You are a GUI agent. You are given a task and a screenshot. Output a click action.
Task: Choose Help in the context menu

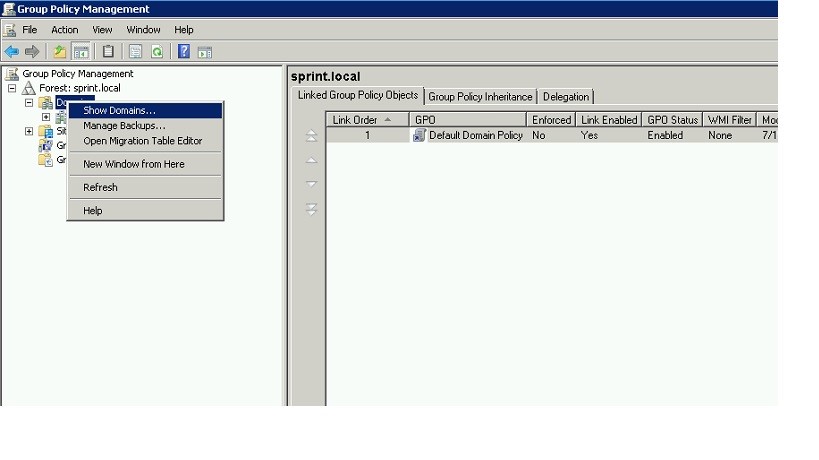tap(145, 210)
